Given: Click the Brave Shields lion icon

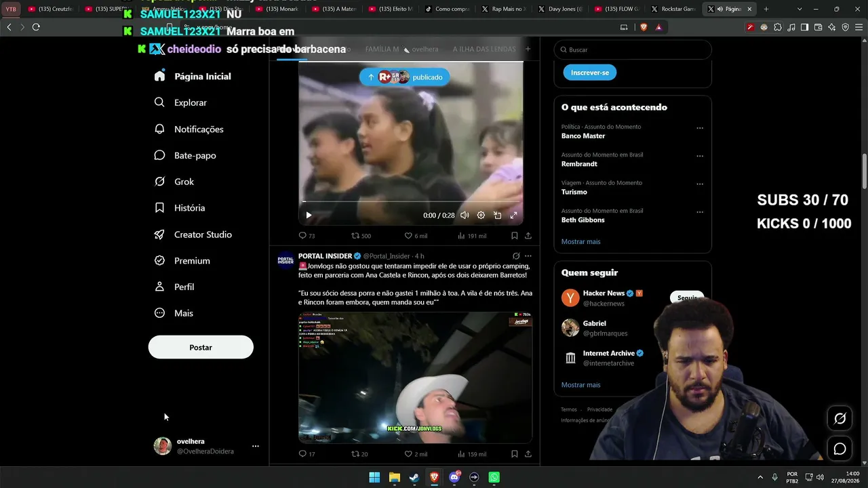Looking at the screenshot, I should [644, 27].
